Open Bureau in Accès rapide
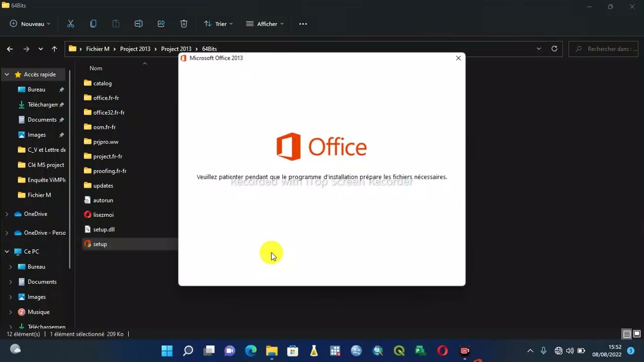 click(36, 89)
